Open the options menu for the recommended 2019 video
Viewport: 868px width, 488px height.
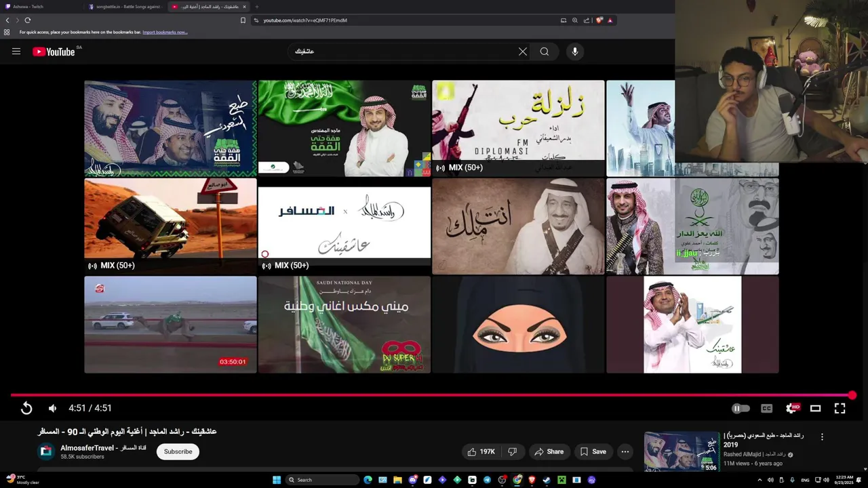pyautogui.click(x=822, y=437)
